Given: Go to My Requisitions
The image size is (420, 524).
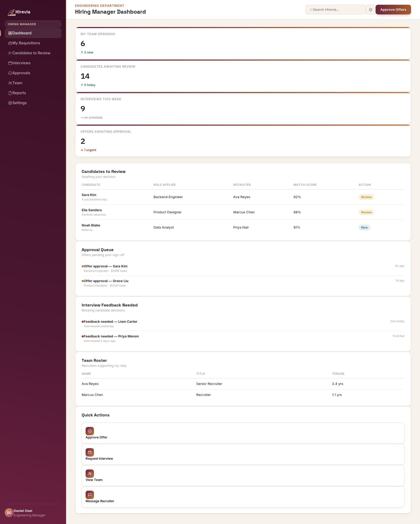Looking at the screenshot, I should pyautogui.click(x=33, y=43).
